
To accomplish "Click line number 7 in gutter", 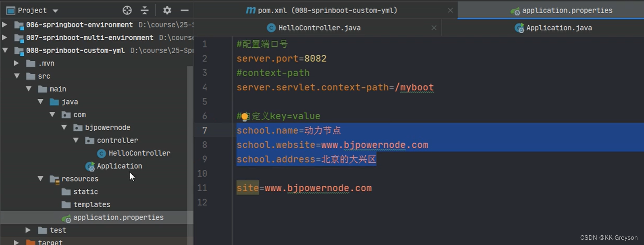I will (204, 130).
